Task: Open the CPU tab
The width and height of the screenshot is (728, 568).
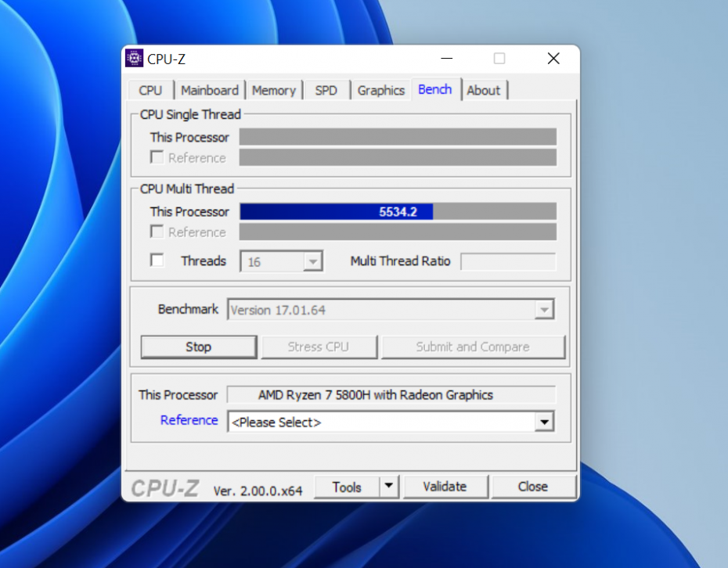Action: tap(150, 90)
